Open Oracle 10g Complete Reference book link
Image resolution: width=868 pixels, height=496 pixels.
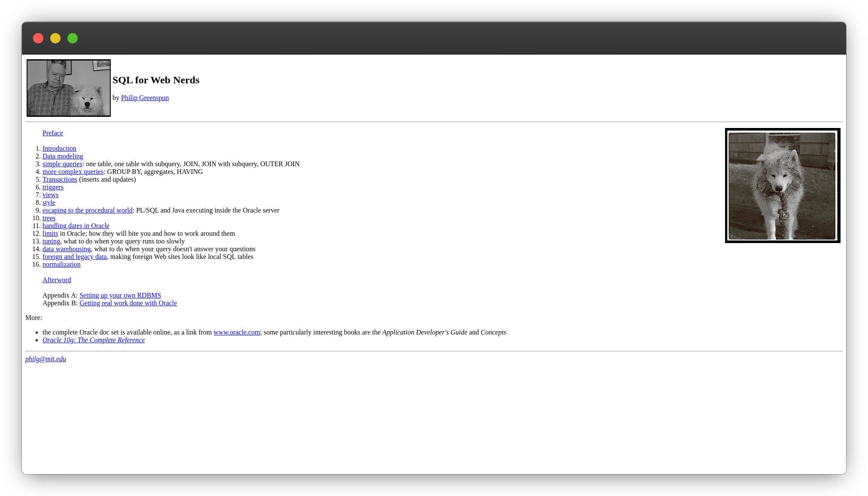pyautogui.click(x=94, y=340)
